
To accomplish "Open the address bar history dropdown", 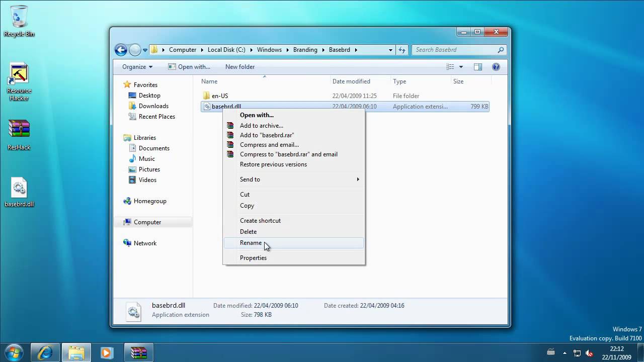I will (x=390, y=50).
